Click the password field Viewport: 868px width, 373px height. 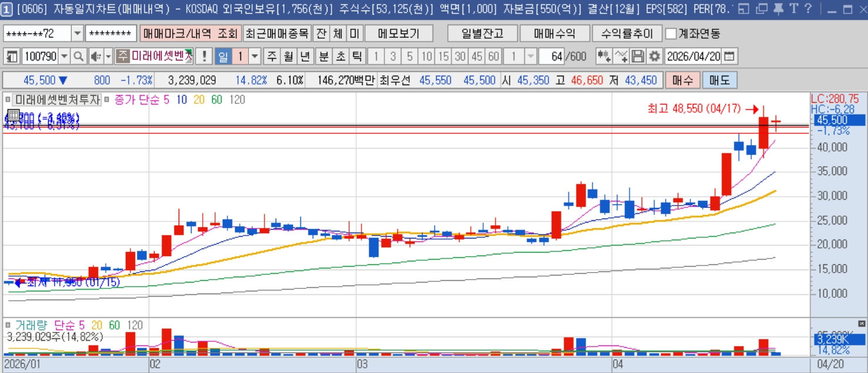111,33
